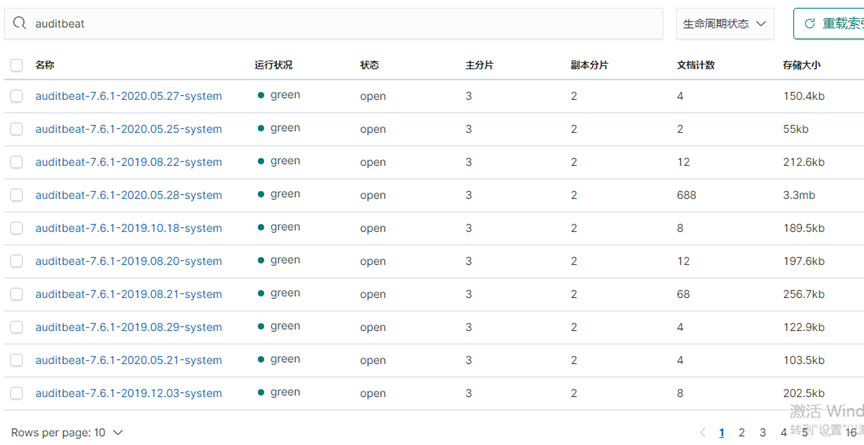Check the box for auditbeat-7.6.1-2019.08.29-system
864x445 pixels.
(17, 327)
